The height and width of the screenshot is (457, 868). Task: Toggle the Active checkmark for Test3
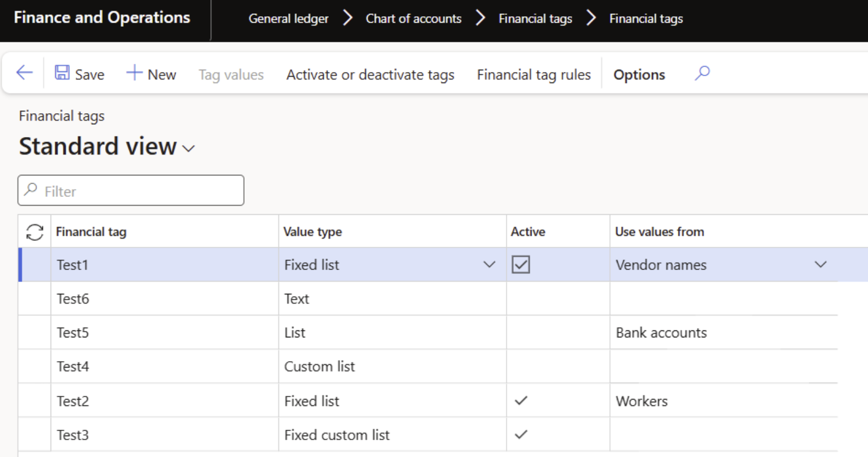pos(521,434)
